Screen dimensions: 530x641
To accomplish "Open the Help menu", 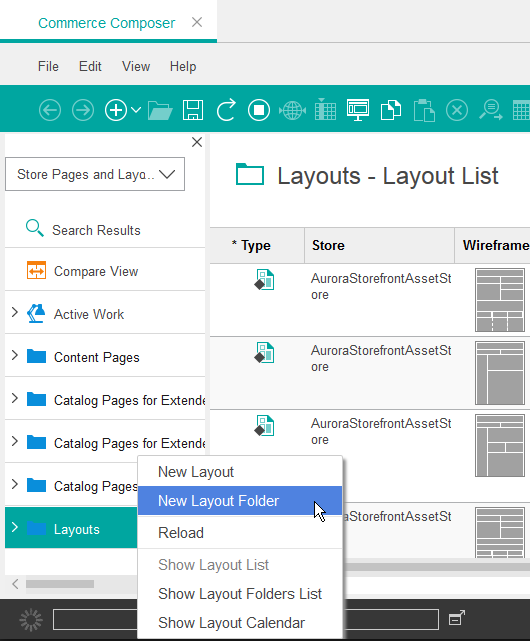I will coord(183,66).
